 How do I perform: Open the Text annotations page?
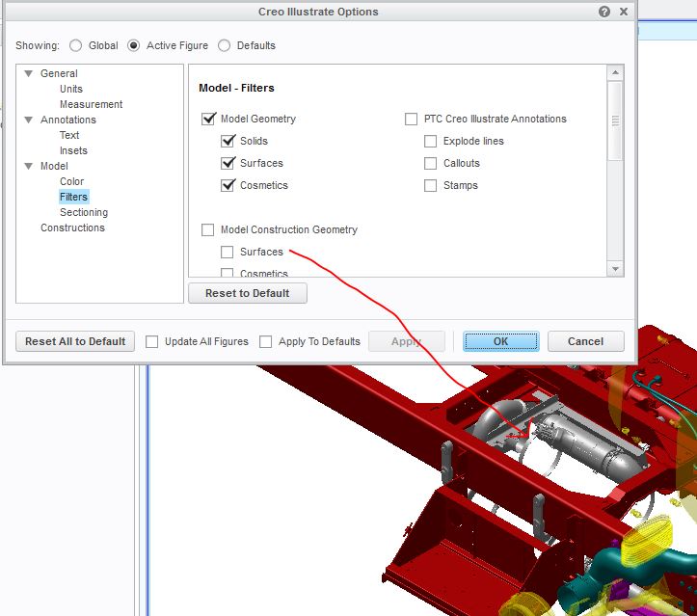69,135
